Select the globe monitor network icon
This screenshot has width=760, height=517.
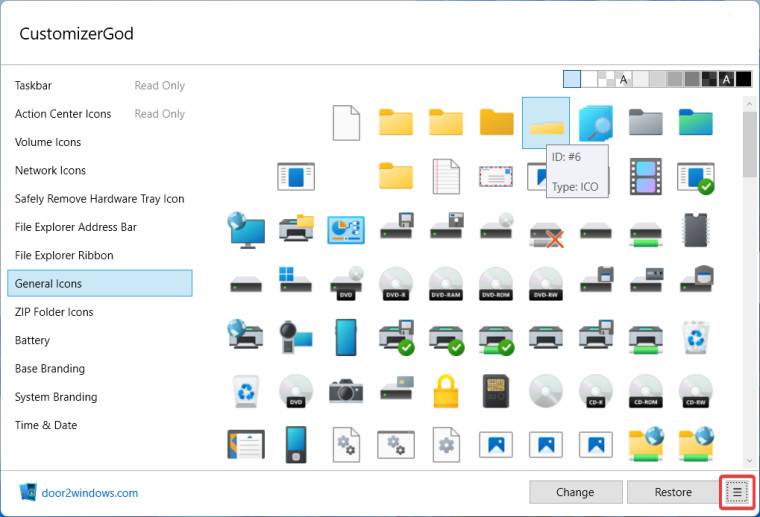coord(246,230)
